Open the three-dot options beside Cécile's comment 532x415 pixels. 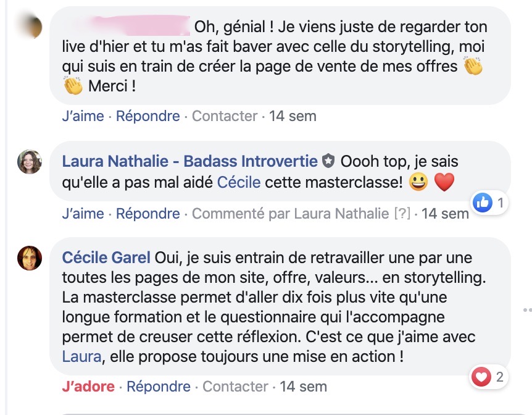pyautogui.click(x=526, y=310)
